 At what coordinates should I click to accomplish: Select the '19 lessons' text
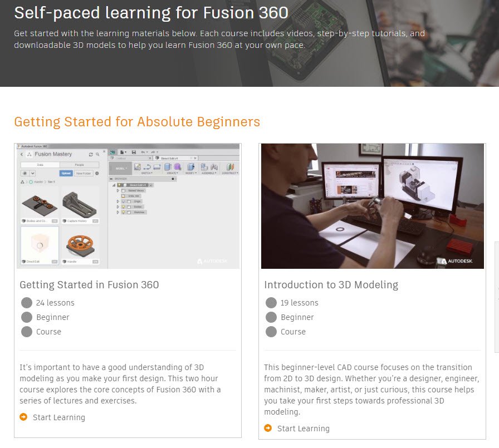click(300, 303)
